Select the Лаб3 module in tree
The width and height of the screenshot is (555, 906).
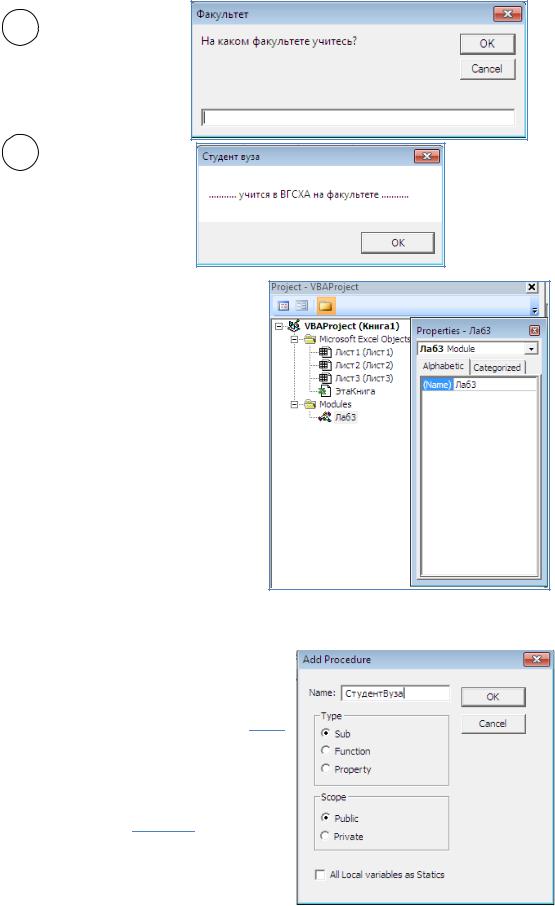[345, 417]
